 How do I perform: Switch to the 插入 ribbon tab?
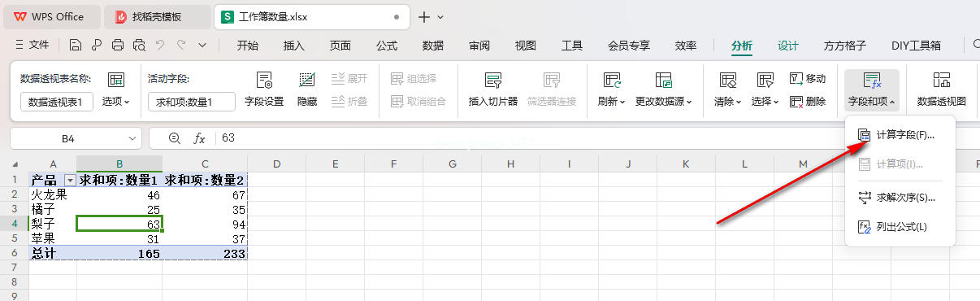[293, 46]
